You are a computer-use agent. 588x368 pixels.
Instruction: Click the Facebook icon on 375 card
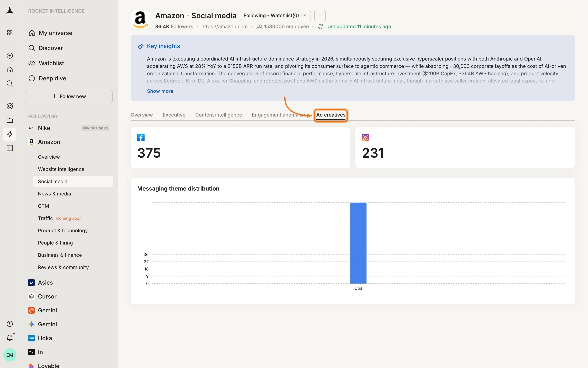tap(141, 137)
